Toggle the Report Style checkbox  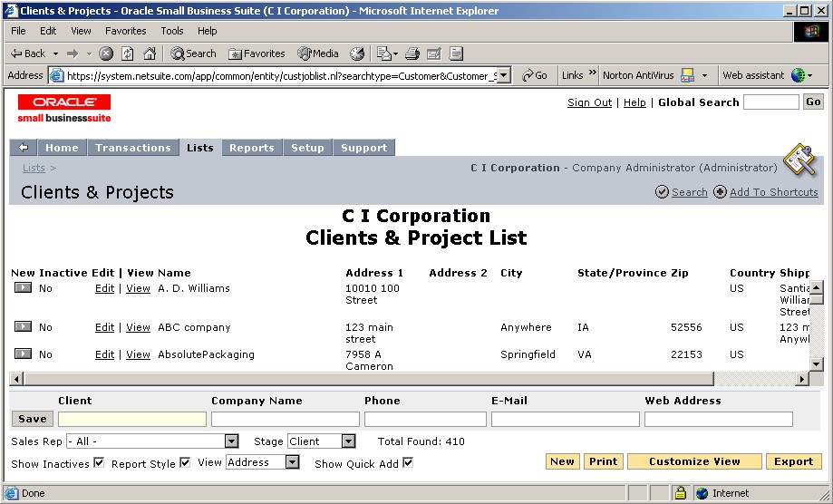(x=185, y=462)
